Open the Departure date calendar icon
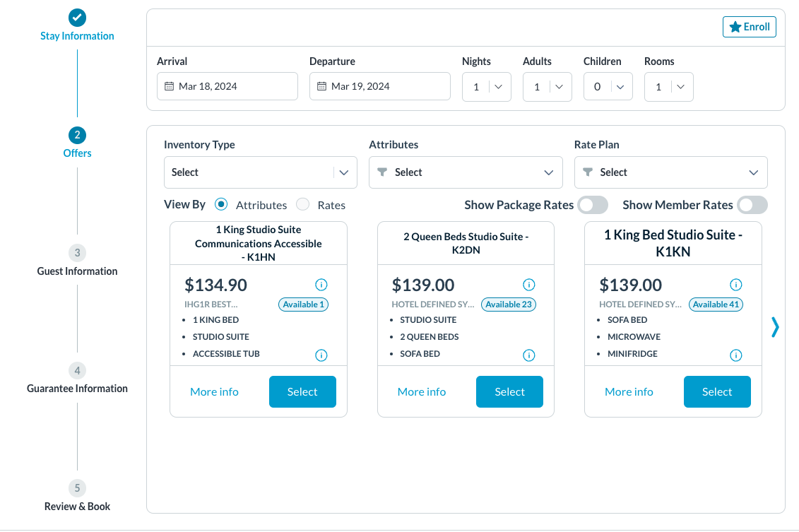 pos(321,86)
